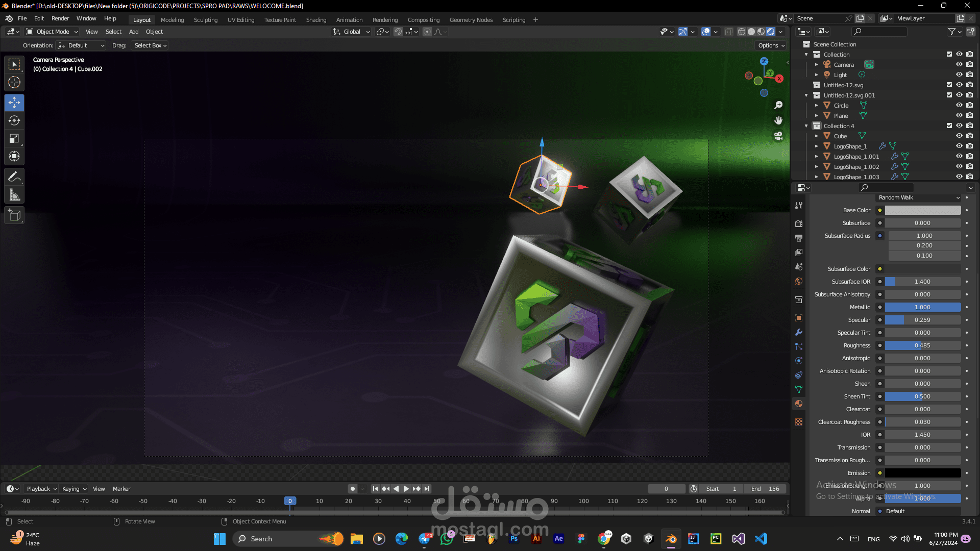This screenshot has width=980, height=551.
Task: Open the Render menu
Action: point(60,18)
